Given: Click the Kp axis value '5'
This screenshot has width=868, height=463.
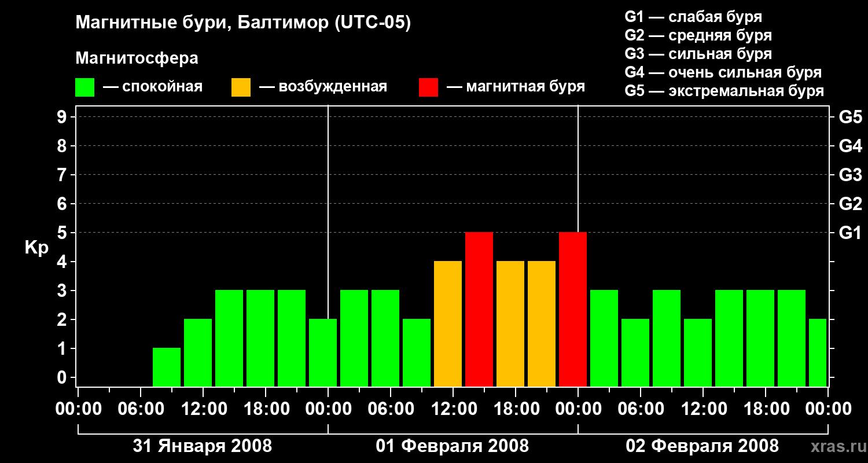Looking at the screenshot, I should pyautogui.click(x=63, y=233).
